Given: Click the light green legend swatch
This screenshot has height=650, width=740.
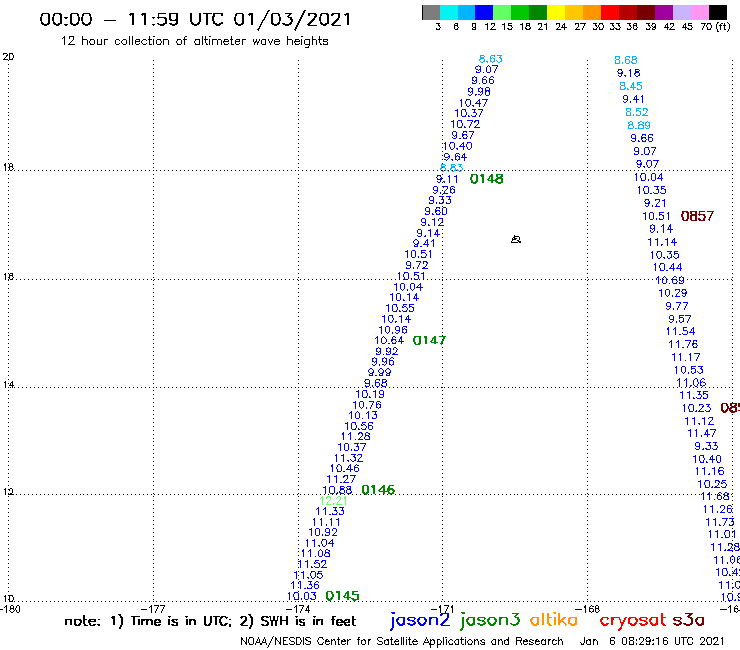Looking at the screenshot, I should coord(502,12).
